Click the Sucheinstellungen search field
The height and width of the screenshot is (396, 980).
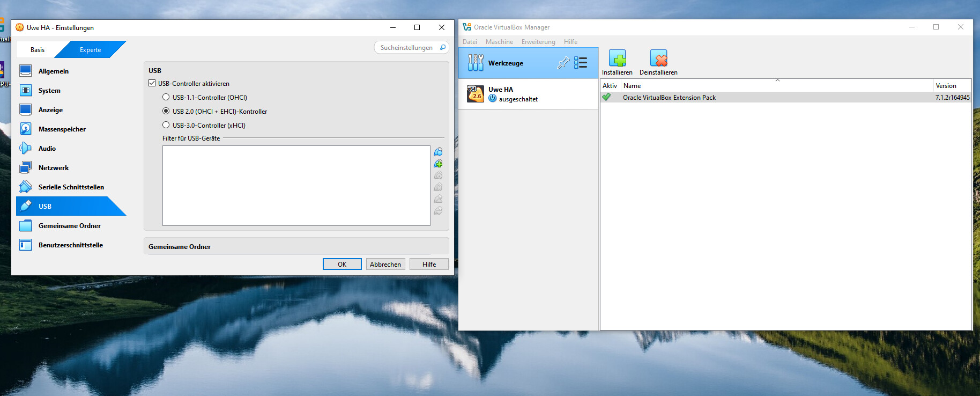406,48
